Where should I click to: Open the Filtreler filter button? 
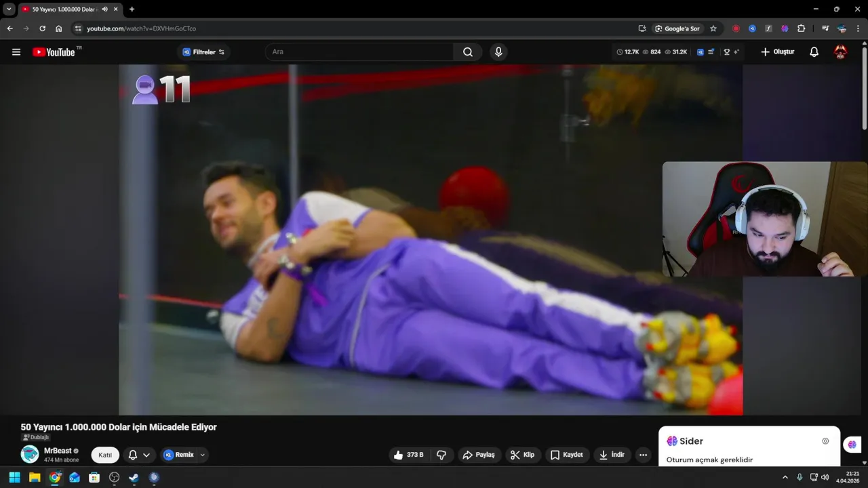coord(203,52)
